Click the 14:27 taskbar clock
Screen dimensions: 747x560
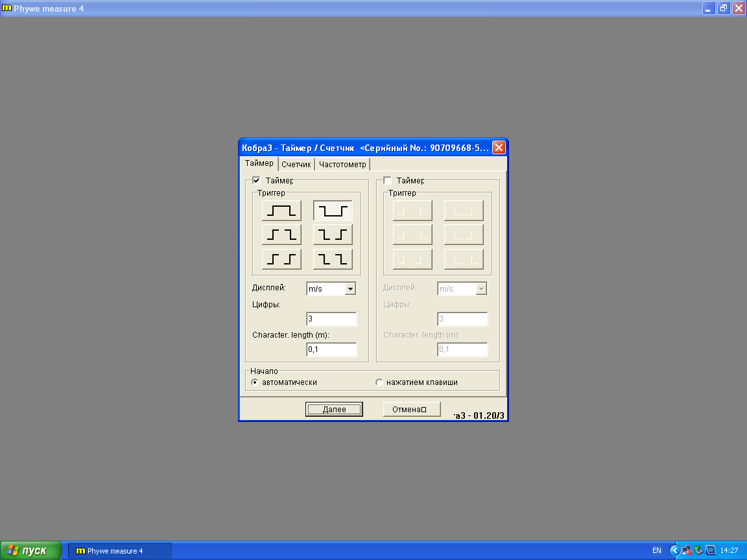(729, 550)
